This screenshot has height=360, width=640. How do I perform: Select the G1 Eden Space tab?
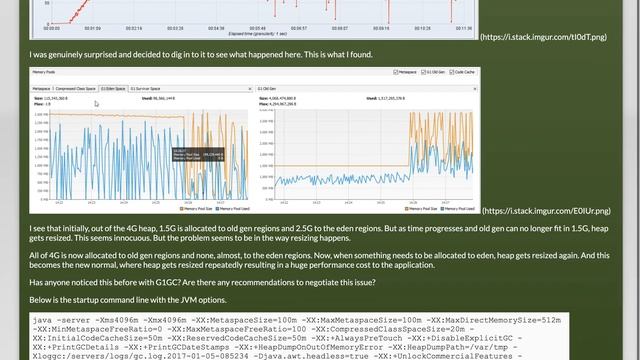[x=113, y=89]
